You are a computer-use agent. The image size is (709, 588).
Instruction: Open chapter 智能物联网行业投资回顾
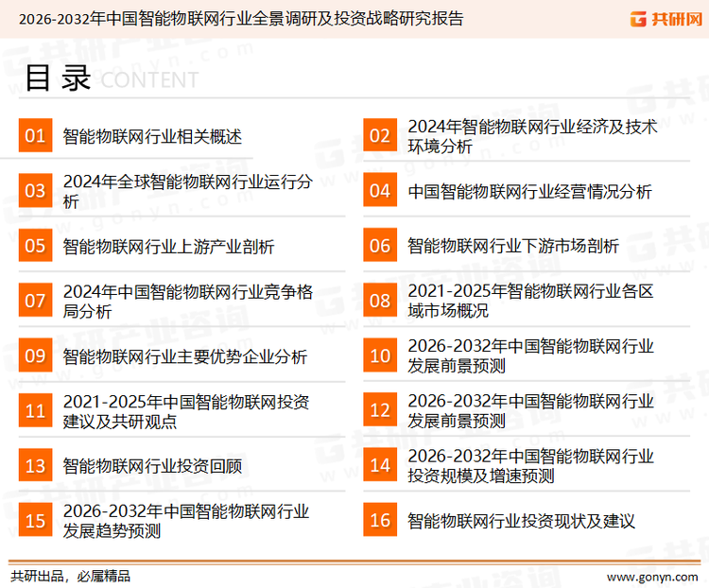[x=152, y=466]
